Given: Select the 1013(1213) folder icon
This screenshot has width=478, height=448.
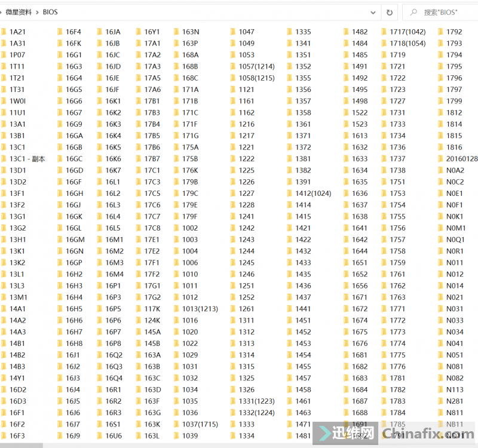Looking at the screenshot, I should point(176,309).
